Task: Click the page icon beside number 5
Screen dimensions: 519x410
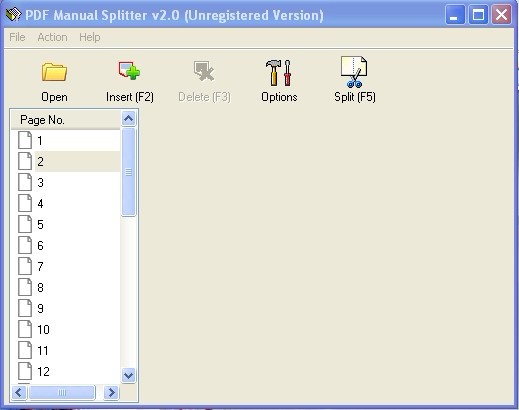Action: 25,224
